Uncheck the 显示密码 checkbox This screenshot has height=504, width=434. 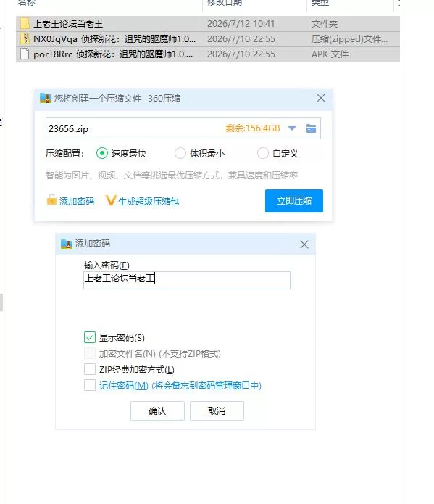(x=90, y=337)
